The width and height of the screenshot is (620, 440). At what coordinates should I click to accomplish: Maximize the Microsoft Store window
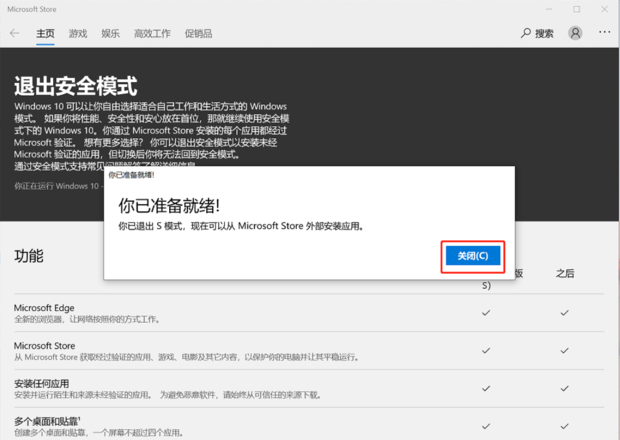[x=577, y=9]
